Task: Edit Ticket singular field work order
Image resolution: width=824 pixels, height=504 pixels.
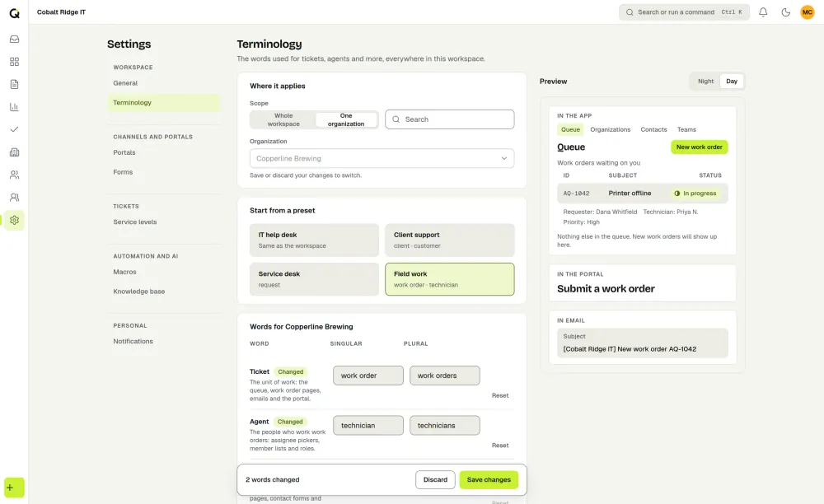Action: (368, 376)
